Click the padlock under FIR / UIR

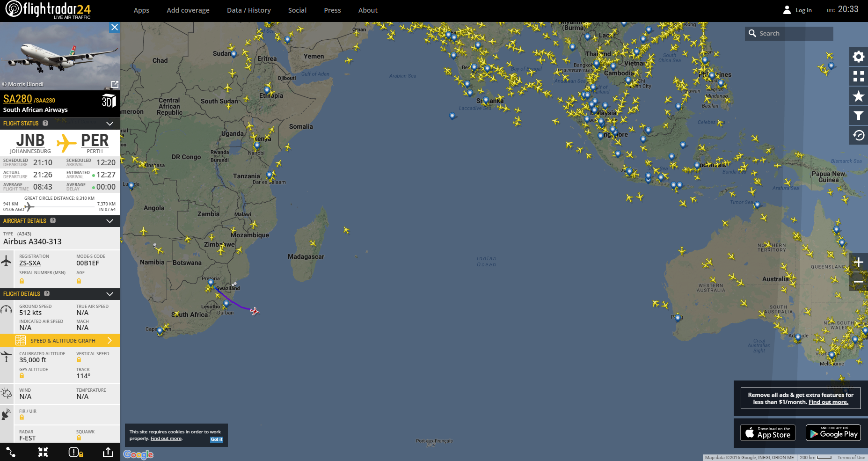22,417
